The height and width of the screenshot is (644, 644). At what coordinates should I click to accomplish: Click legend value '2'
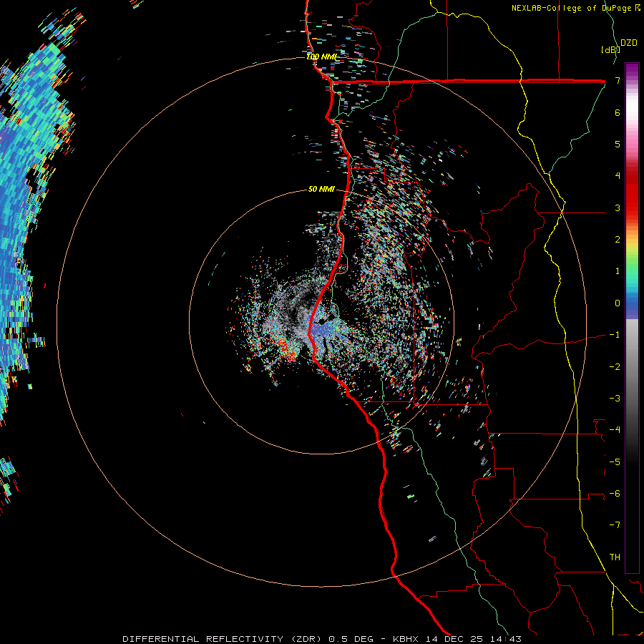coord(618,240)
